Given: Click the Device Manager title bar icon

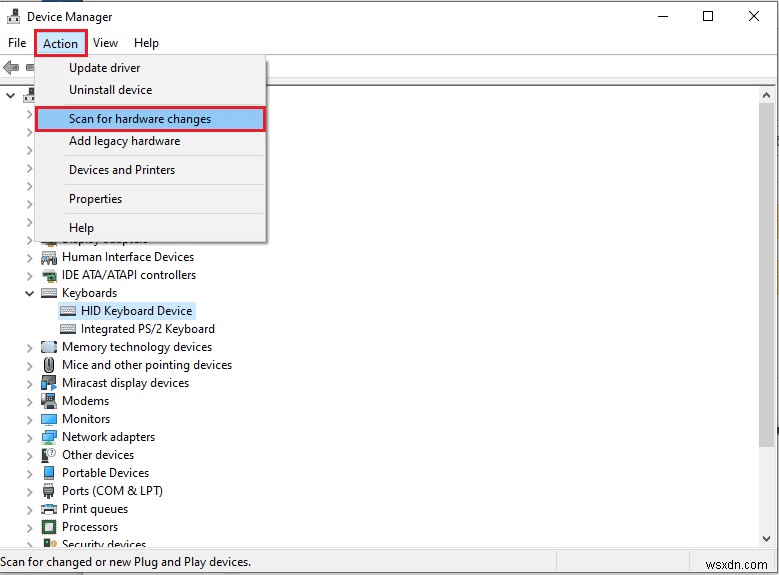Looking at the screenshot, I should [13, 16].
